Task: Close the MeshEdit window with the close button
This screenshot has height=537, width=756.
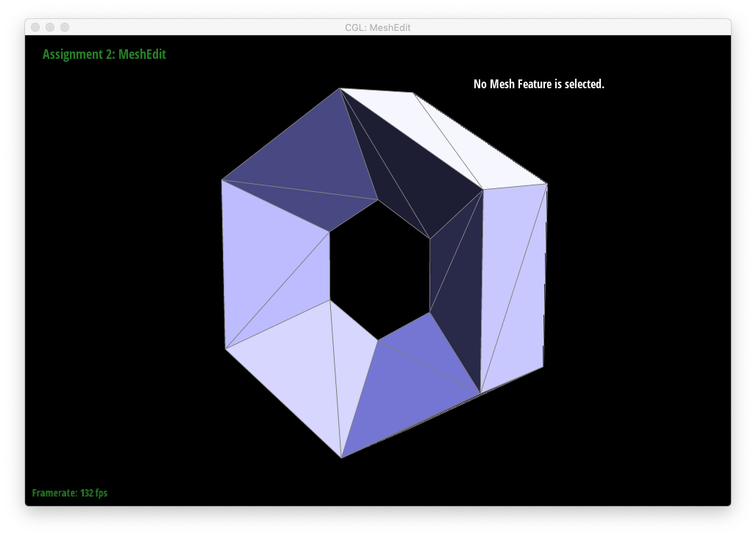Action: pos(35,27)
